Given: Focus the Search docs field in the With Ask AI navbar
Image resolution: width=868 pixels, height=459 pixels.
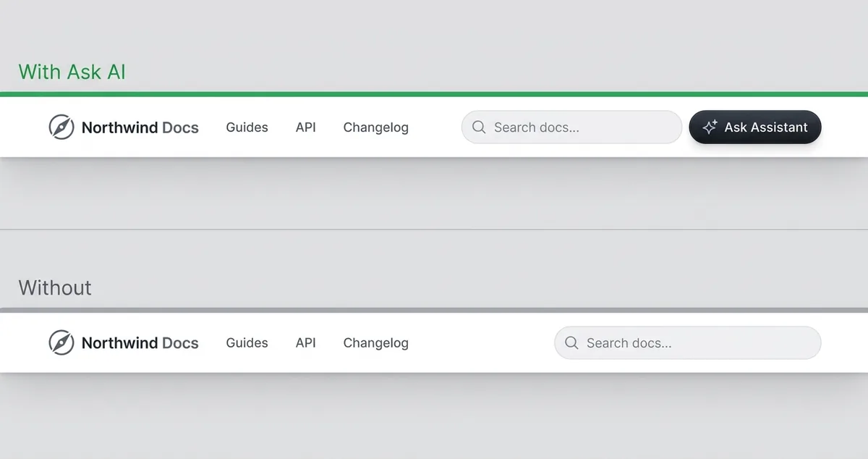Looking at the screenshot, I should tap(571, 127).
